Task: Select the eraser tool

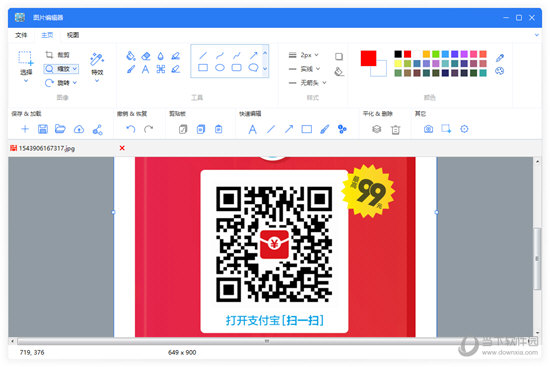Action: pos(146,55)
